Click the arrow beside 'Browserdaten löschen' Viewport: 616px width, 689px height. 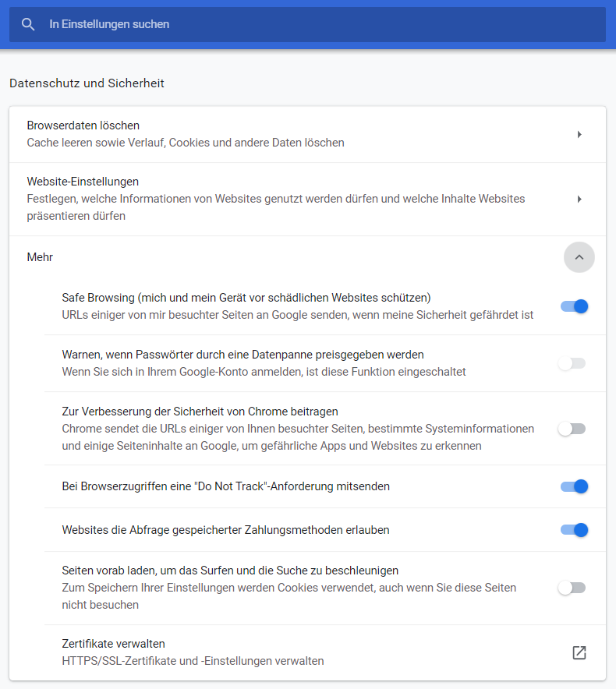579,134
